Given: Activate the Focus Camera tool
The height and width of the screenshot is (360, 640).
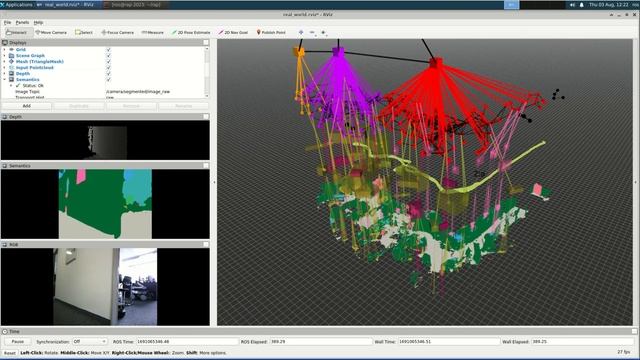Looking at the screenshot, I should pos(118,32).
